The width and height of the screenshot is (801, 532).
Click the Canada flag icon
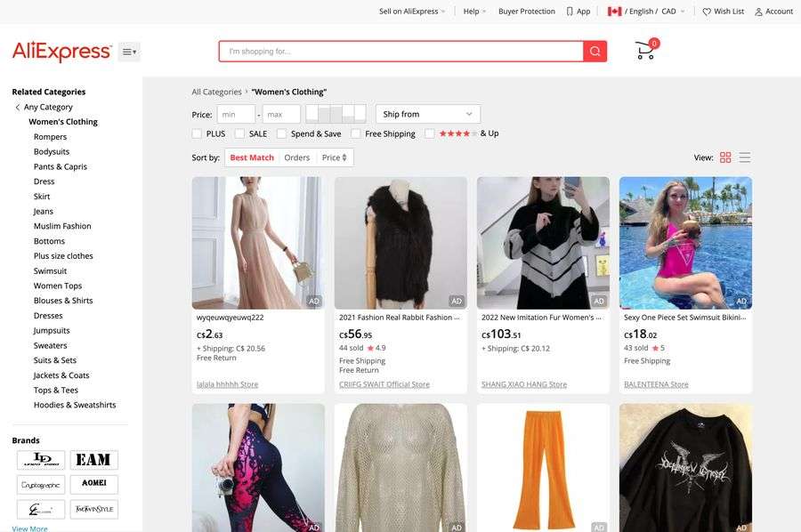(614, 12)
